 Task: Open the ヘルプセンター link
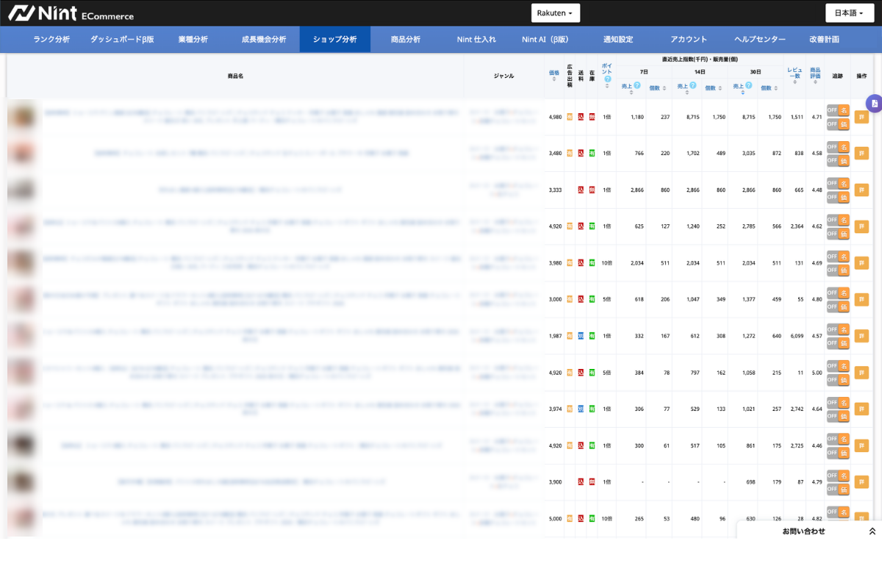760,40
